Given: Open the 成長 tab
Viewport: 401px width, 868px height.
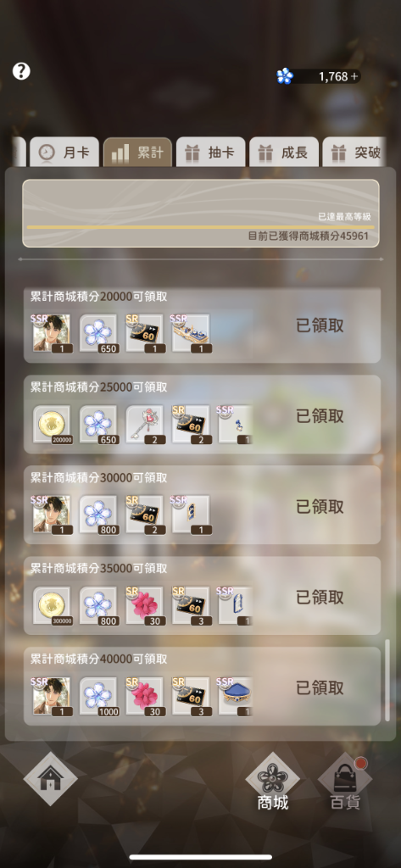Looking at the screenshot, I should [x=283, y=153].
